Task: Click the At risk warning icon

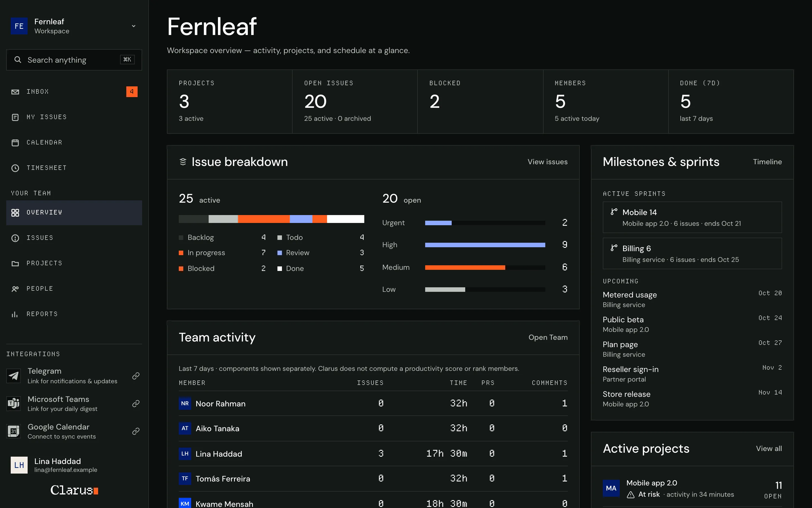Action: (x=631, y=494)
